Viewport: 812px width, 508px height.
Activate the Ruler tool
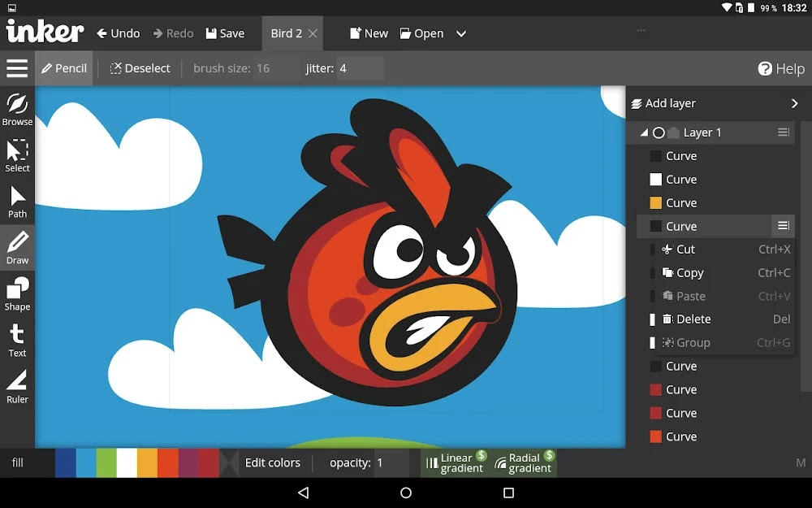click(x=17, y=387)
